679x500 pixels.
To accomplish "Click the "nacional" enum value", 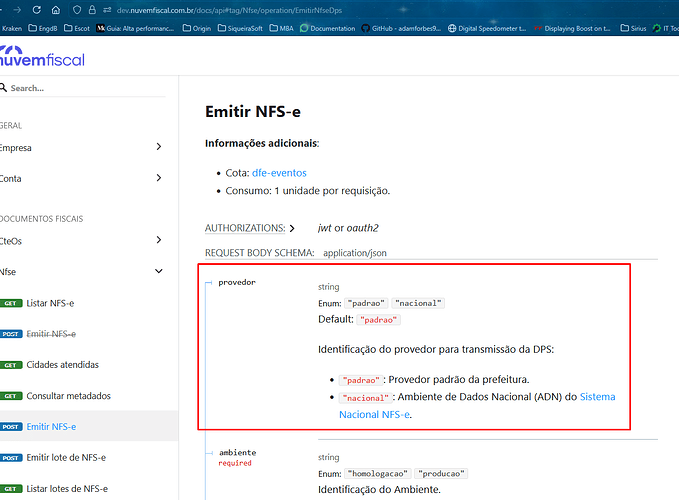I will tap(418, 303).
